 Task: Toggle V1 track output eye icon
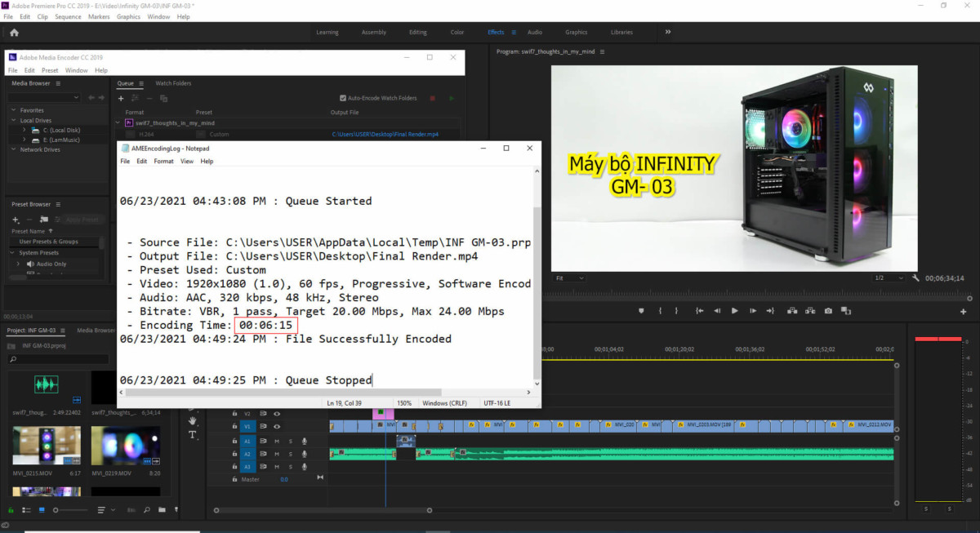point(276,426)
